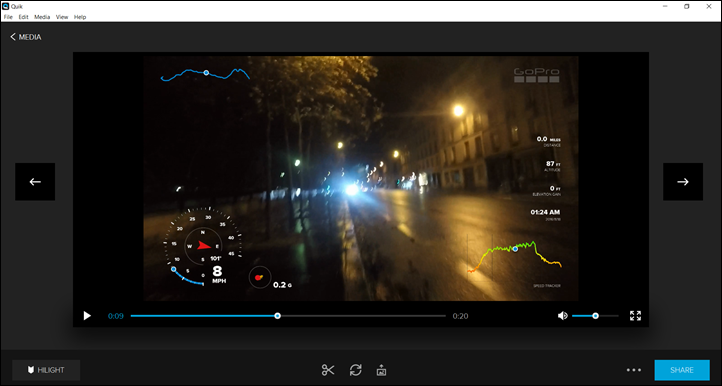722x386 pixels.
Task: Click the video progress bar playhead
Action: point(277,316)
